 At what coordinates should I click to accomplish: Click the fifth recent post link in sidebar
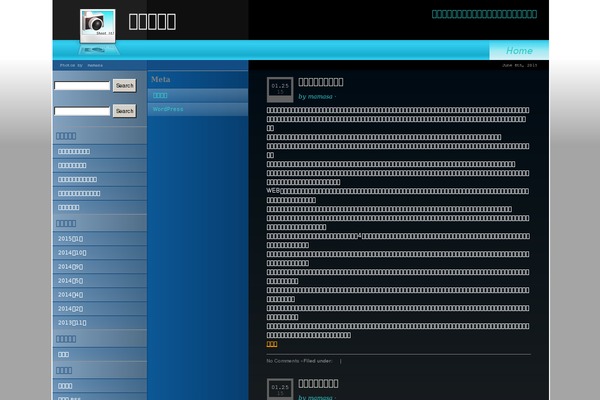pyautogui.click(x=68, y=207)
